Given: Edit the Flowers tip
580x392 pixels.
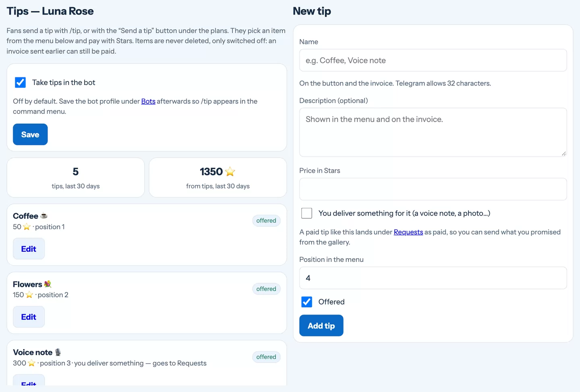Looking at the screenshot, I should [x=29, y=317].
